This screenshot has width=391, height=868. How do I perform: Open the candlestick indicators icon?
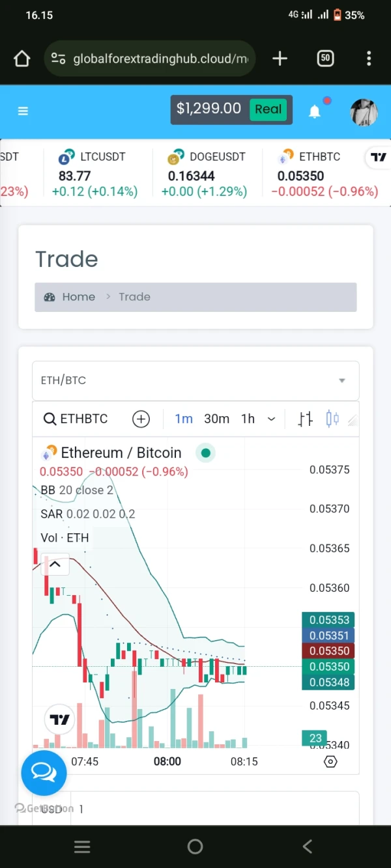click(332, 419)
